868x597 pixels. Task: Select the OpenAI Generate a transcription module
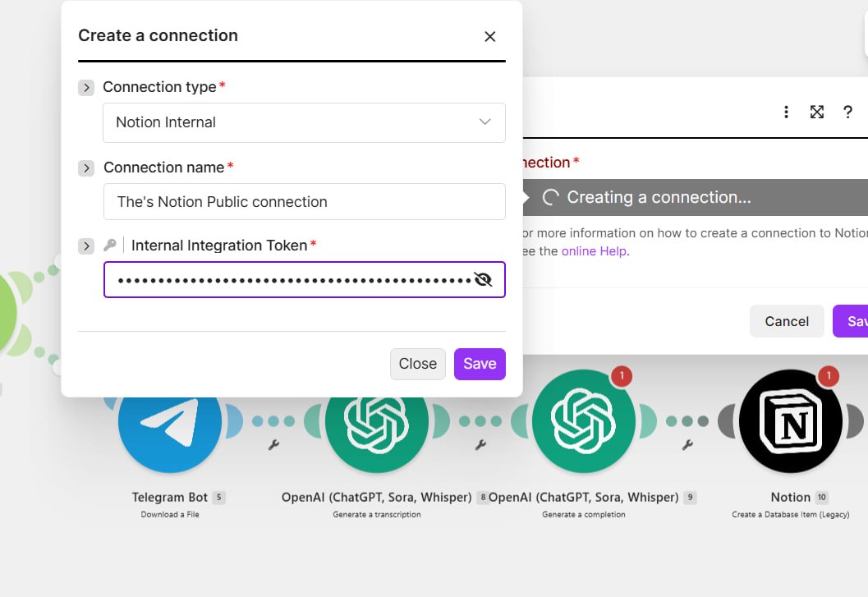point(377,424)
